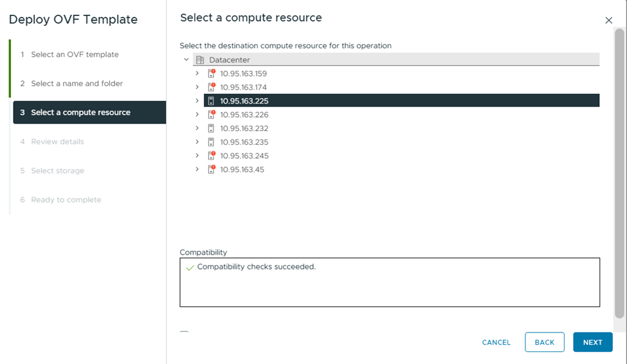Expand host 10.95.163.159

[x=197, y=73]
